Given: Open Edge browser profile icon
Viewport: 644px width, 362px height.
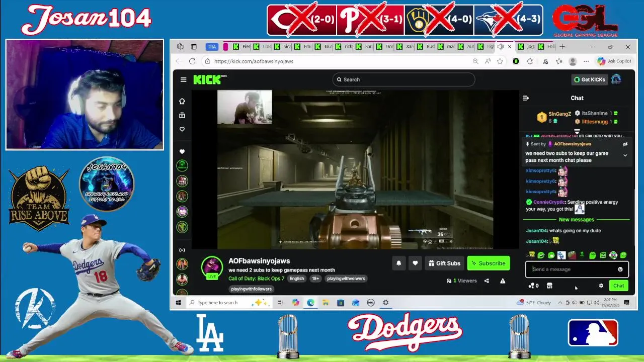Looking at the screenshot, I should [x=573, y=61].
